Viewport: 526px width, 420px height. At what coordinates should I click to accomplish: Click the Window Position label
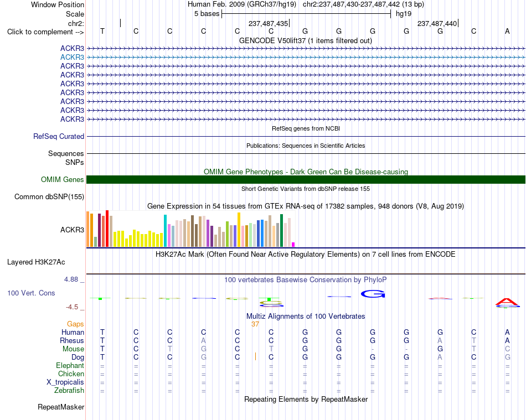pos(58,4)
